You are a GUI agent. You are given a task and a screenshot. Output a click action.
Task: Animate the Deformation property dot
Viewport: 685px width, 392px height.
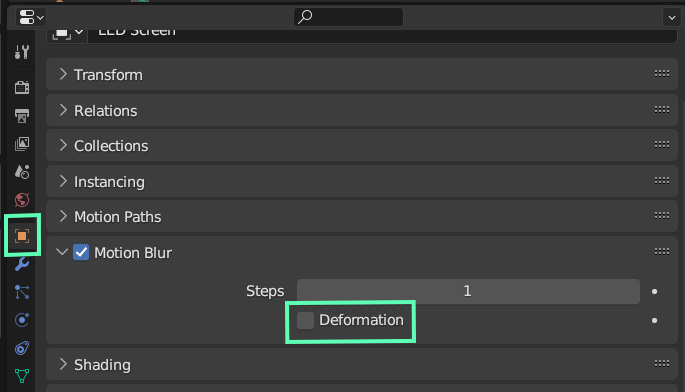[654, 320]
